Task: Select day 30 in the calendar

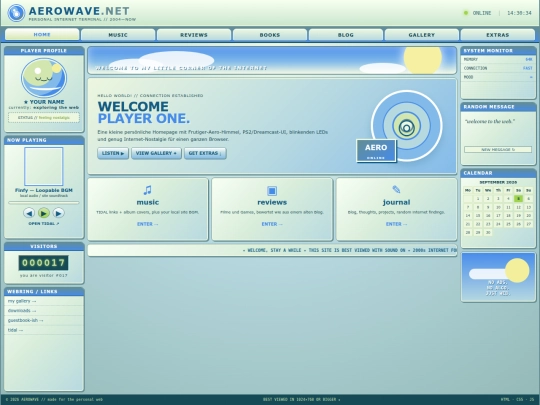Action: click(488, 232)
